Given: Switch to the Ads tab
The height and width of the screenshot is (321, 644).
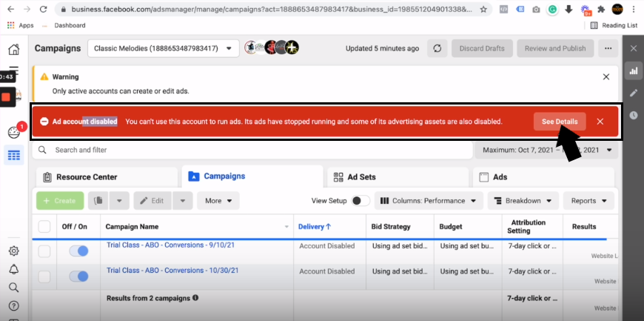Looking at the screenshot, I should pos(543,177).
